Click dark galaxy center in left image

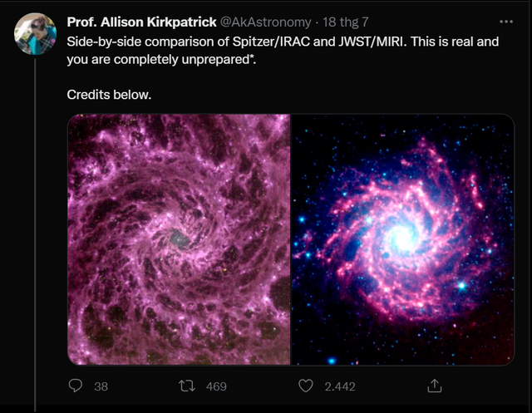point(179,238)
